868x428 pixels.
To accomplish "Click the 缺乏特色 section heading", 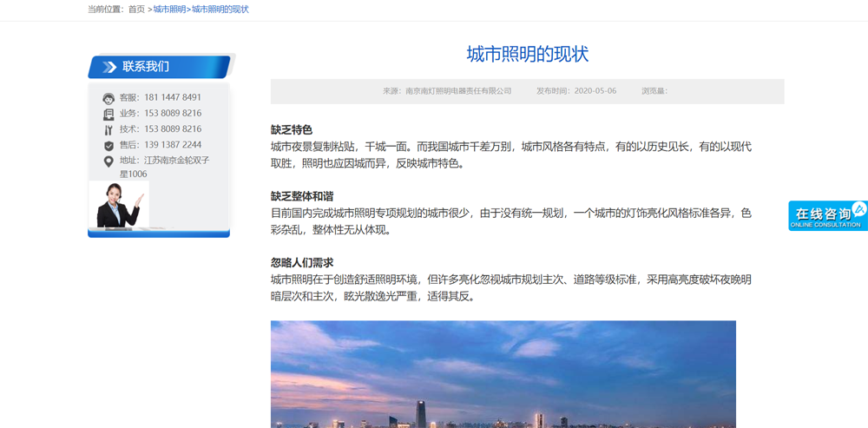I will click(x=291, y=130).
